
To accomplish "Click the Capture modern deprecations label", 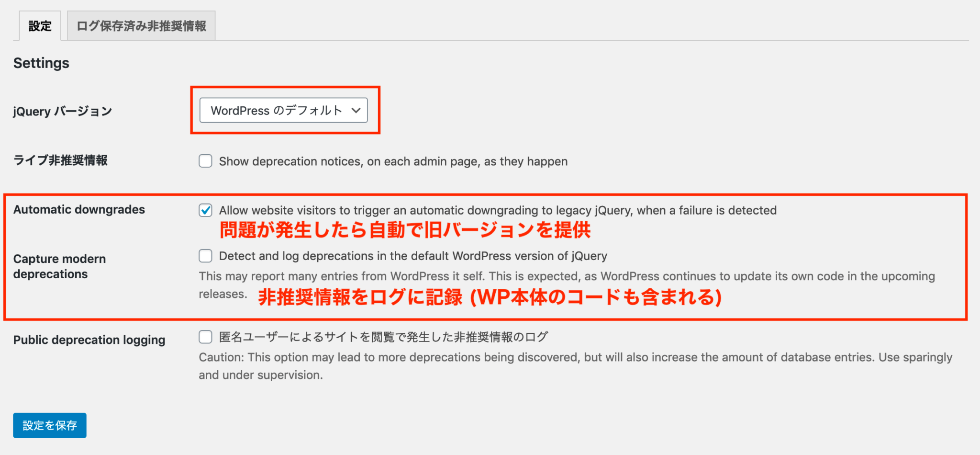I will tap(59, 266).
